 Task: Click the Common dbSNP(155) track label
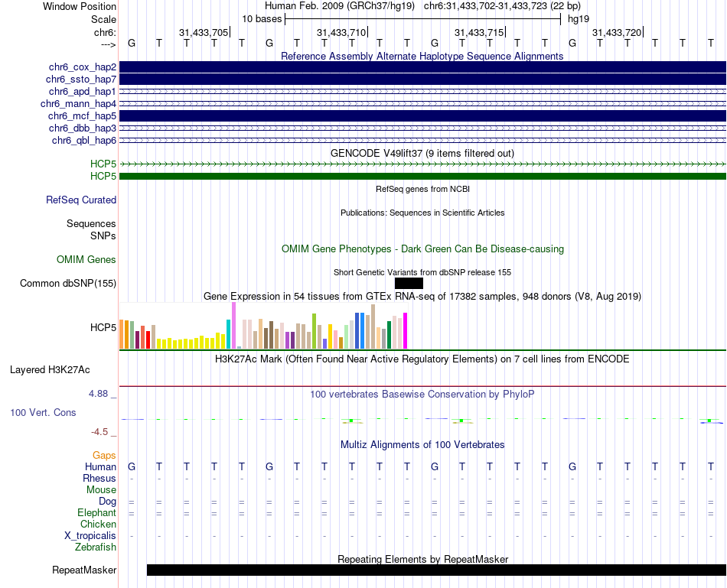[x=67, y=283]
